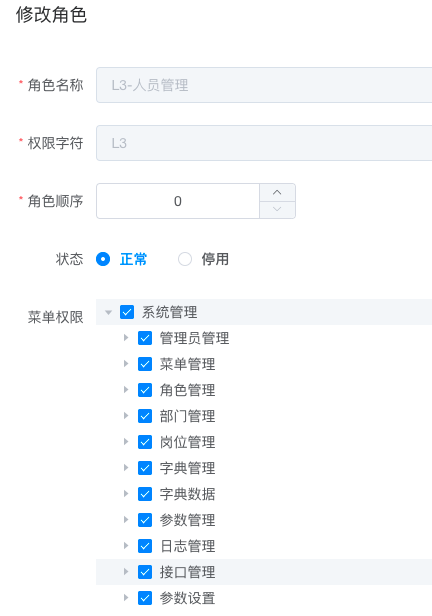Uncheck the 部门管理 checkbox
This screenshot has width=432, height=616.
[145, 416]
